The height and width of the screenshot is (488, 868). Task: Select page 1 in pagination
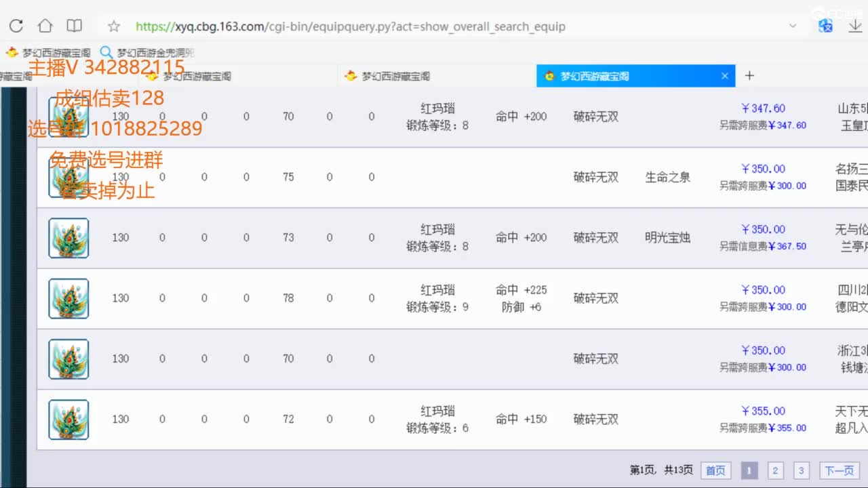[749, 470]
